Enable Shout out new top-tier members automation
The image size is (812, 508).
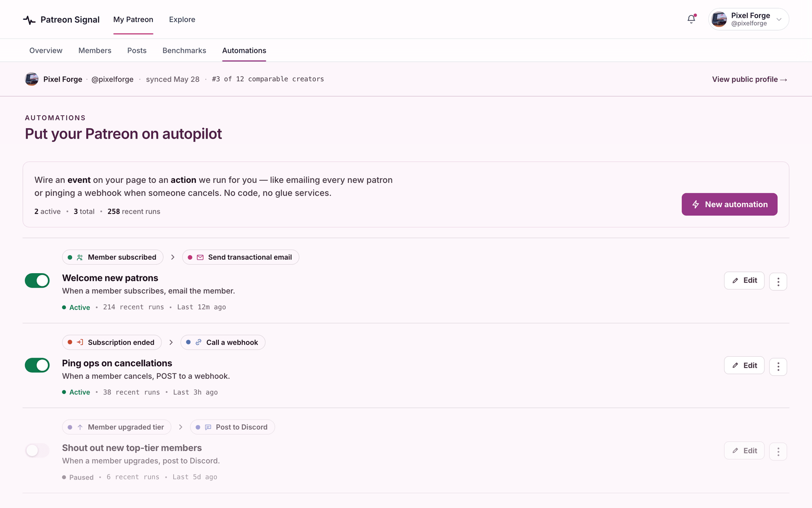37,450
